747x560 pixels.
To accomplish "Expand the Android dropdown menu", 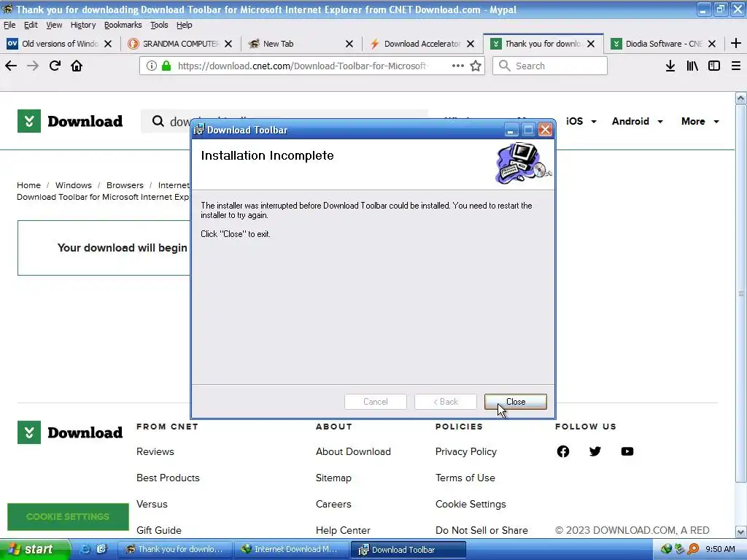I will click(638, 122).
